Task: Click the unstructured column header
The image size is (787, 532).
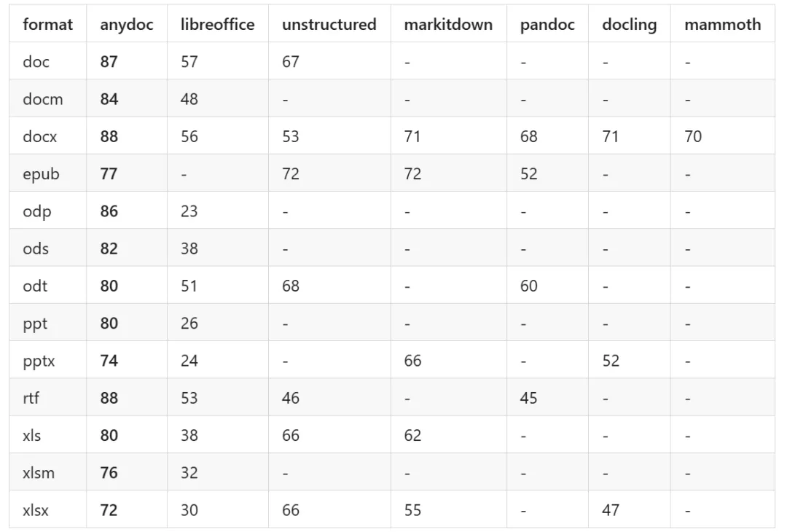Action: [x=329, y=24]
